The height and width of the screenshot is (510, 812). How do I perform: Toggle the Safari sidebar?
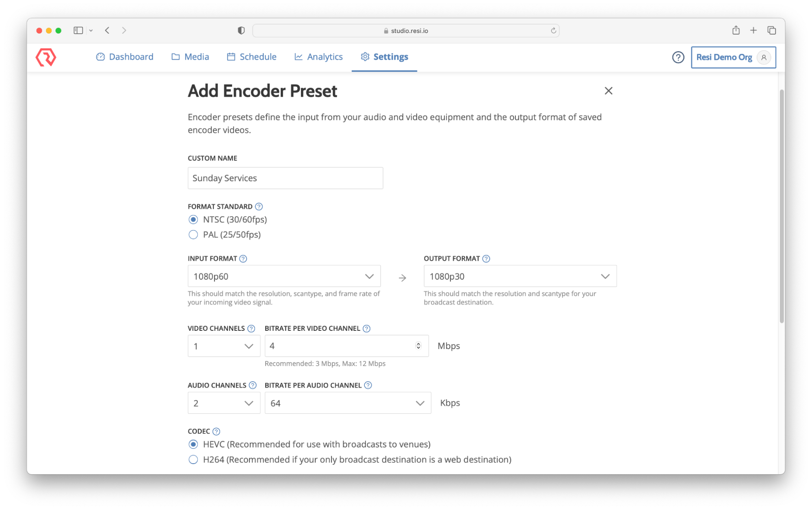[78, 30]
